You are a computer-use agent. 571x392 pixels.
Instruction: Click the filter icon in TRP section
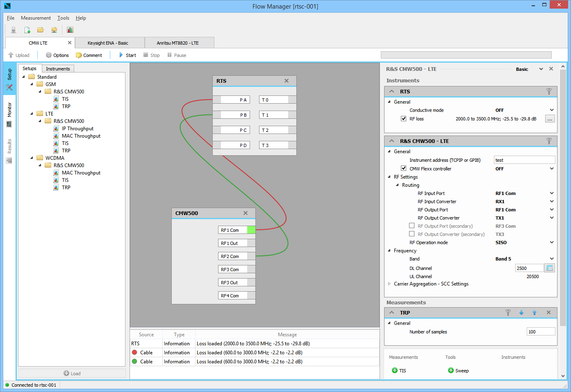[x=508, y=313]
